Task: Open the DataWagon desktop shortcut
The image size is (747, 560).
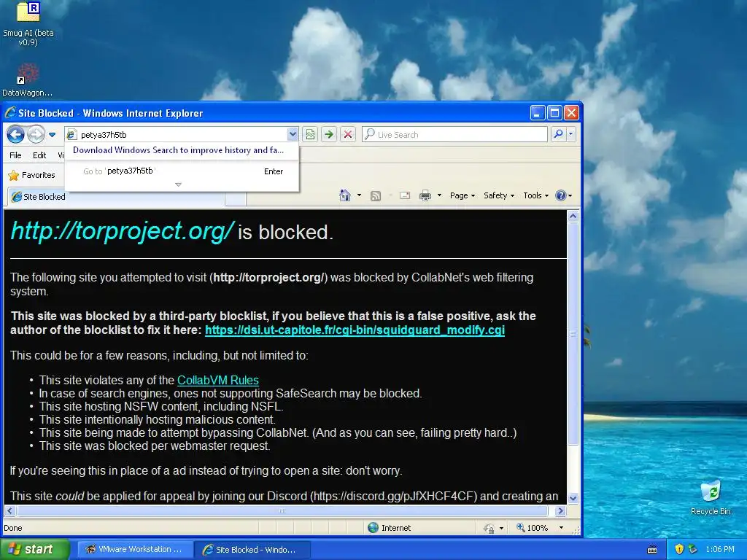Action: [27, 80]
